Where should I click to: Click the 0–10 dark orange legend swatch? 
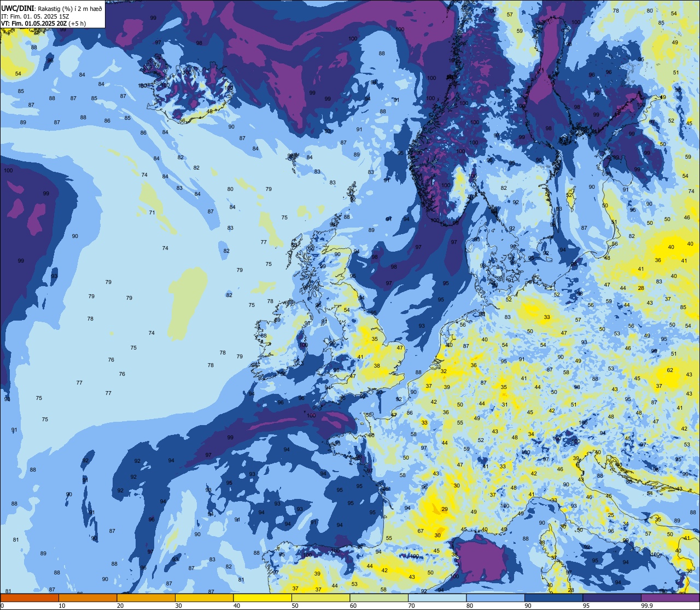pos(30,598)
